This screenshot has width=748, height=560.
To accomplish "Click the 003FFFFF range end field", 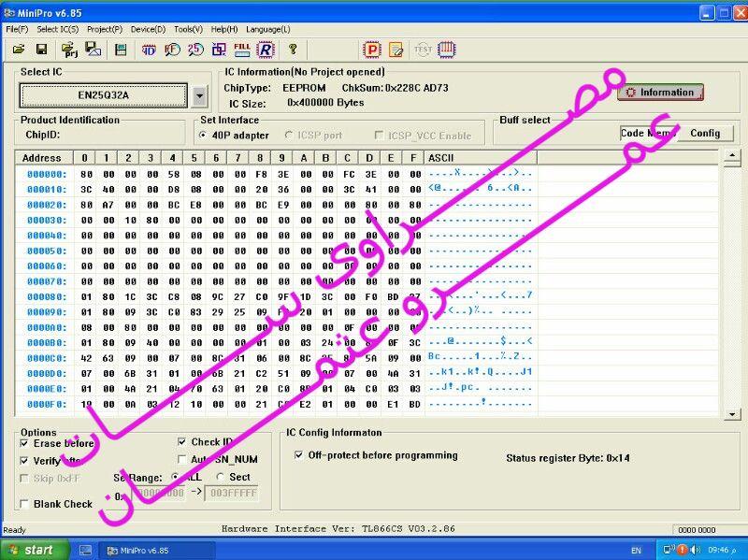I will [x=232, y=493].
